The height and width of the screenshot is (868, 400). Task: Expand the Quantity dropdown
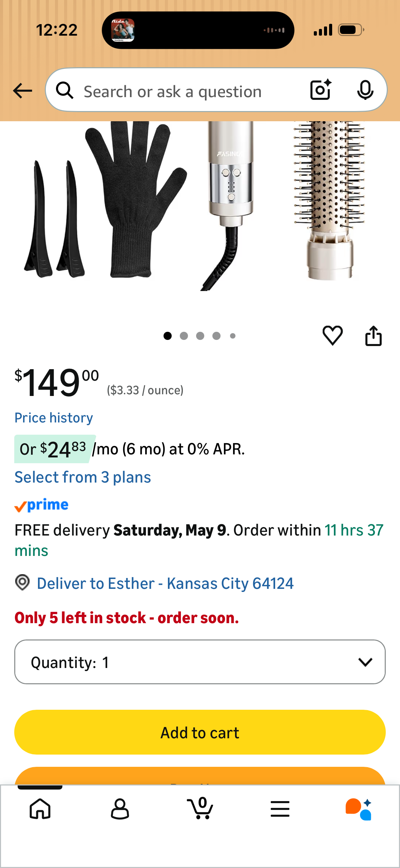[x=200, y=662]
